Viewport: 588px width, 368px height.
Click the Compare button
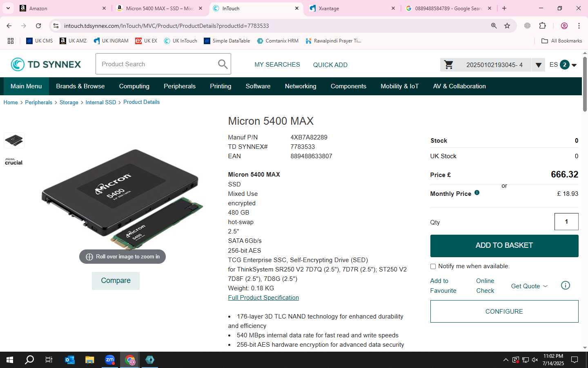point(116,280)
